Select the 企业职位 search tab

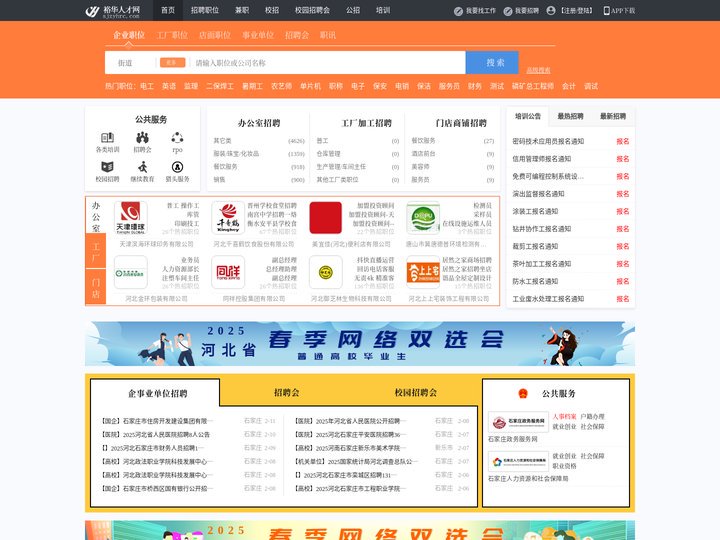129,35
